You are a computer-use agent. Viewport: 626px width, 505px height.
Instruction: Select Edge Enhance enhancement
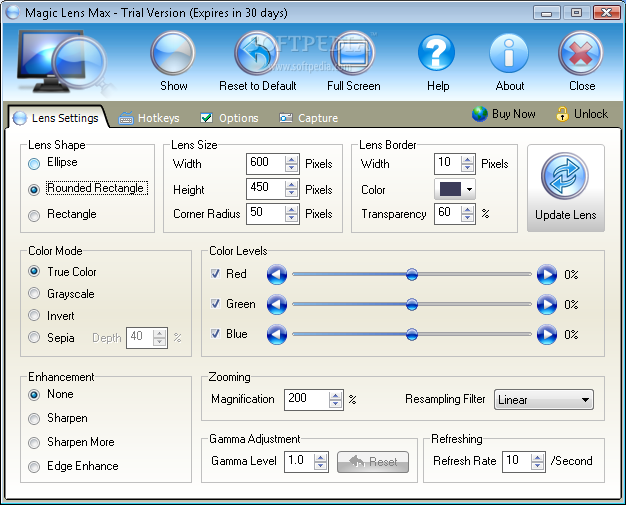pos(34,467)
